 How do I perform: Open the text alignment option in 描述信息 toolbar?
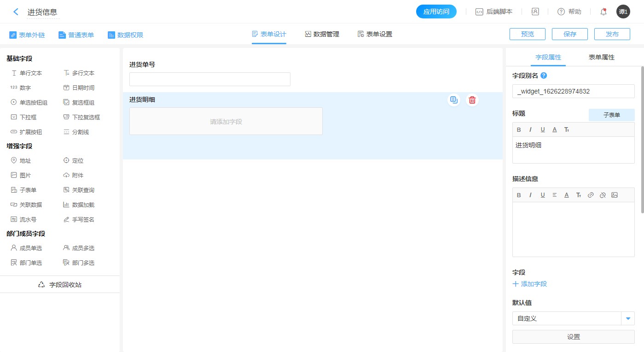click(x=555, y=195)
